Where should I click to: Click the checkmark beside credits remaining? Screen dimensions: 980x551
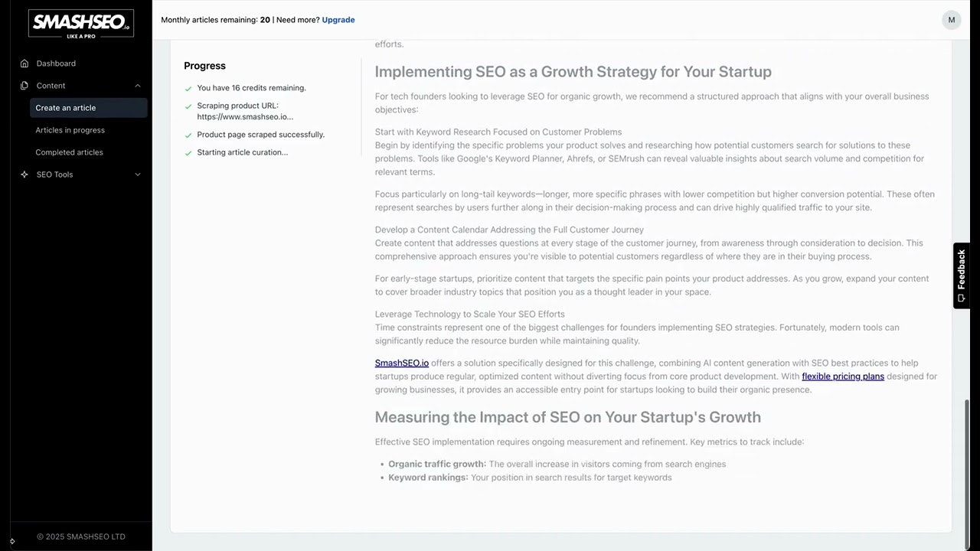188,89
